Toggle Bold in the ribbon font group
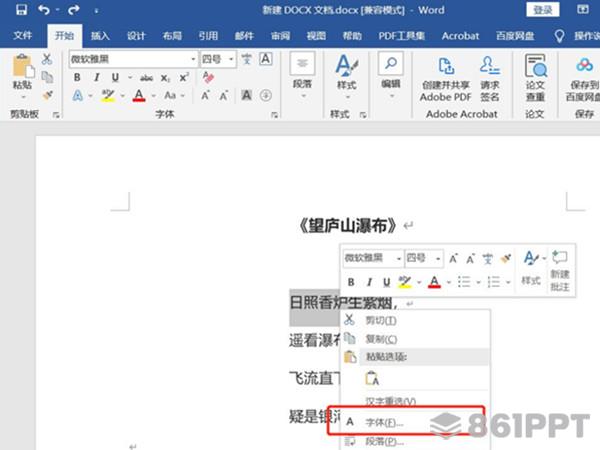Screen dimensions: 600x450 click(x=78, y=78)
